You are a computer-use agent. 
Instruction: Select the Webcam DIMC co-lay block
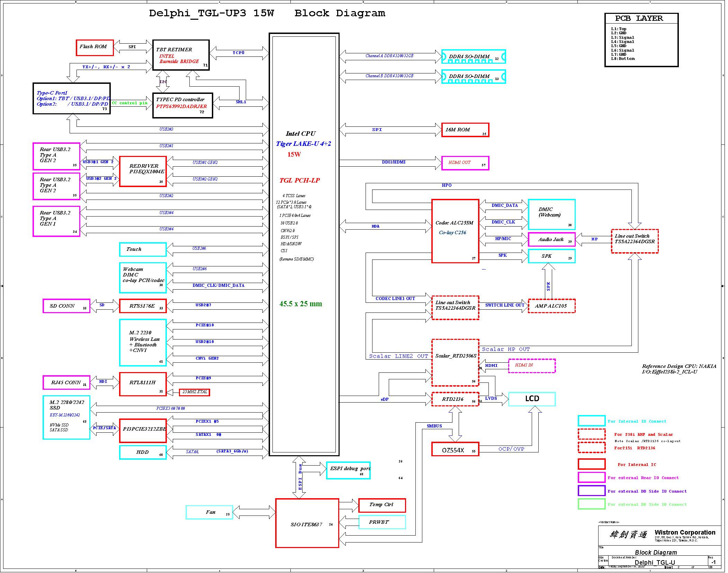[x=143, y=278]
